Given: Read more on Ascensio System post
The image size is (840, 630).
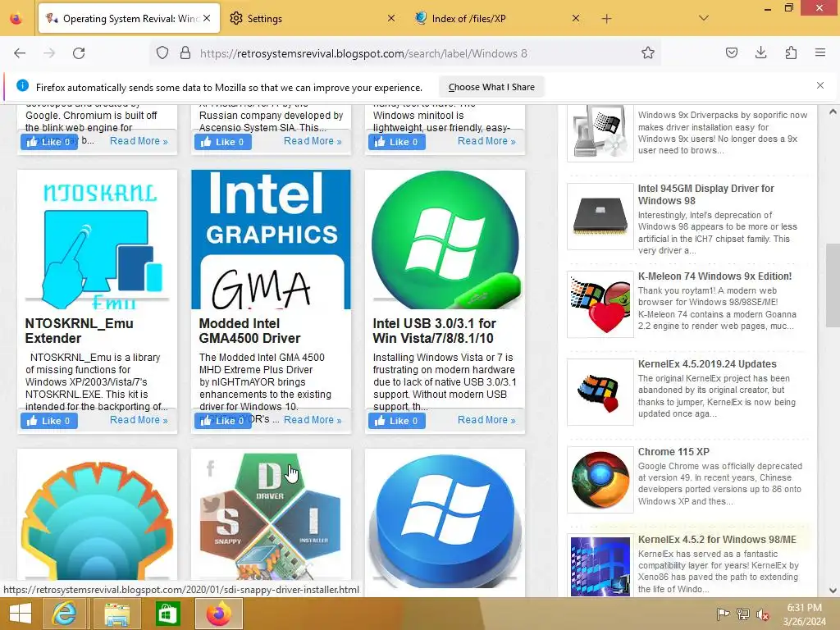Looking at the screenshot, I should point(313,141).
